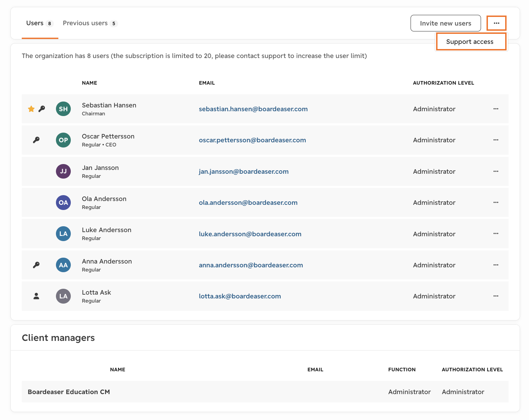Click Oscar Pettersson's OP avatar

[x=64, y=140]
